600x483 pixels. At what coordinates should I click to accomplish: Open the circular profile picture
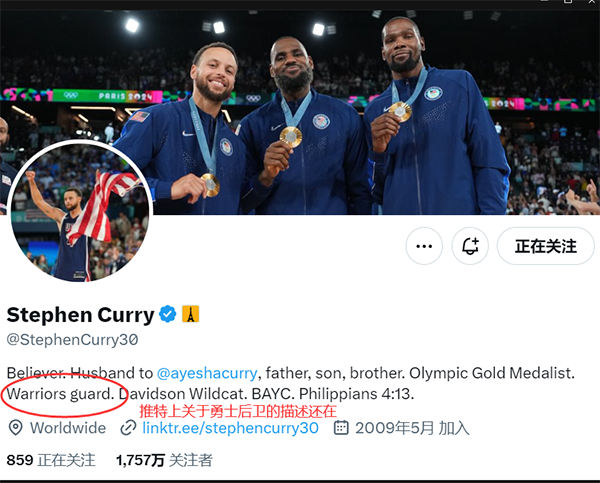(x=80, y=211)
